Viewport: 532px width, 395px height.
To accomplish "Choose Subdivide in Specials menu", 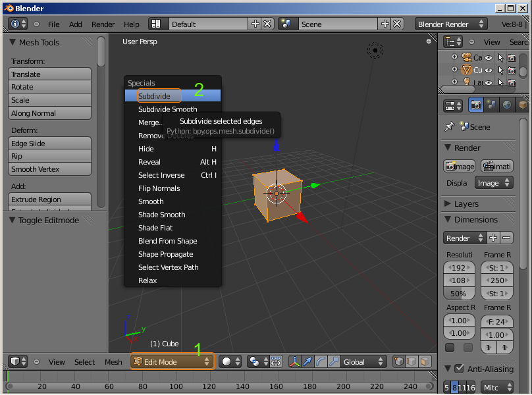I will [x=173, y=95].
